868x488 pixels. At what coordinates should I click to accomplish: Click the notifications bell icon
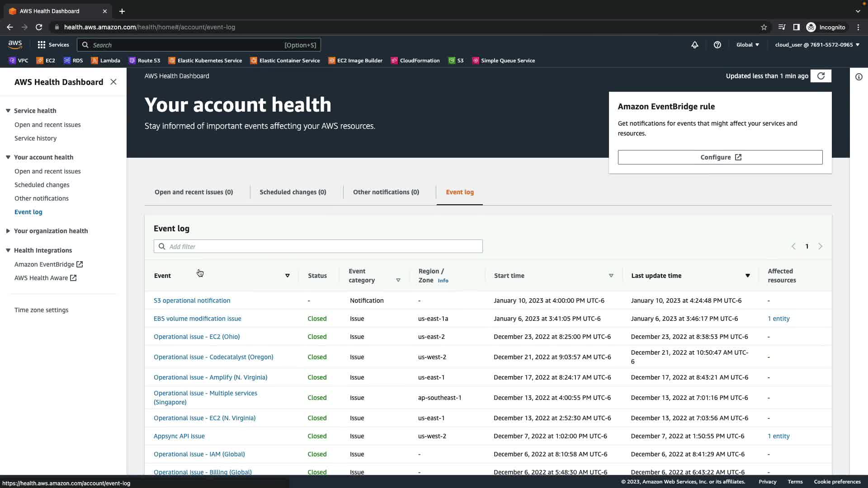click(x=695, y=45)
